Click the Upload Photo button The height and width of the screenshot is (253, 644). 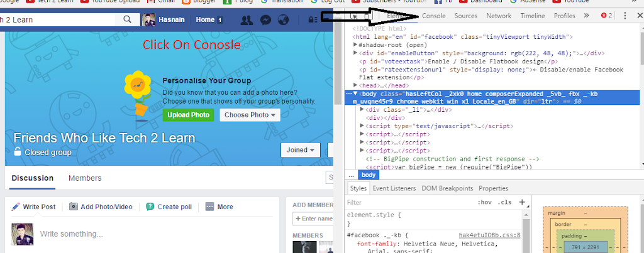[188, 115]
